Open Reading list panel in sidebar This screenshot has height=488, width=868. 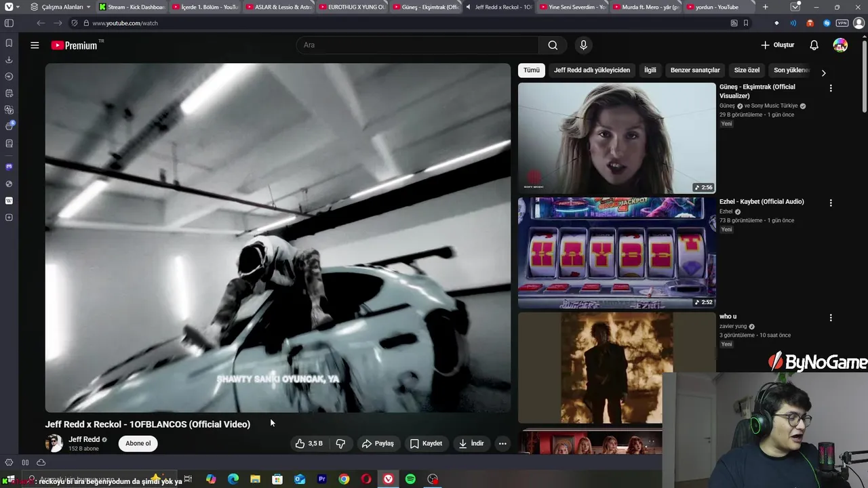click(9, 143)
